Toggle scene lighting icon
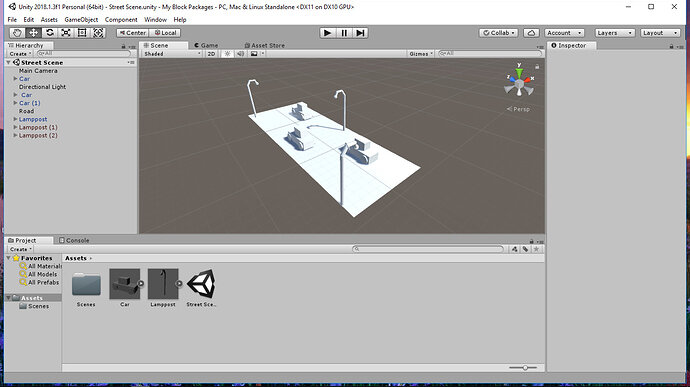The image size is (690, 387). [228, 54]
